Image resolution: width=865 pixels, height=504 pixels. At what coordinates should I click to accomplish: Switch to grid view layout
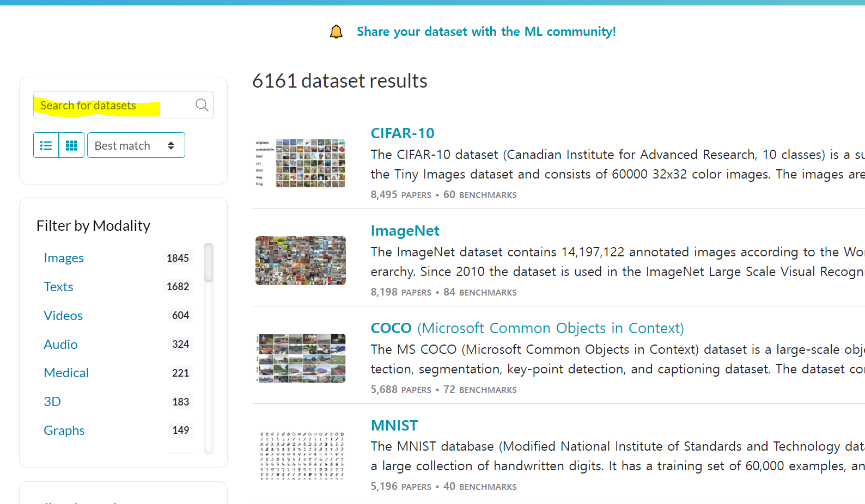tap(71, 145)
